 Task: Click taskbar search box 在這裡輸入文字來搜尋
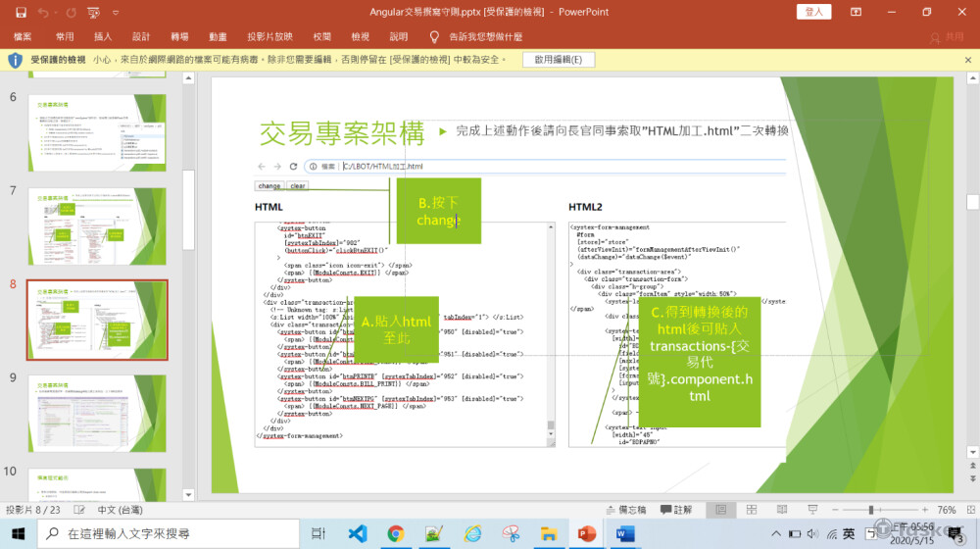pos(168,533)
